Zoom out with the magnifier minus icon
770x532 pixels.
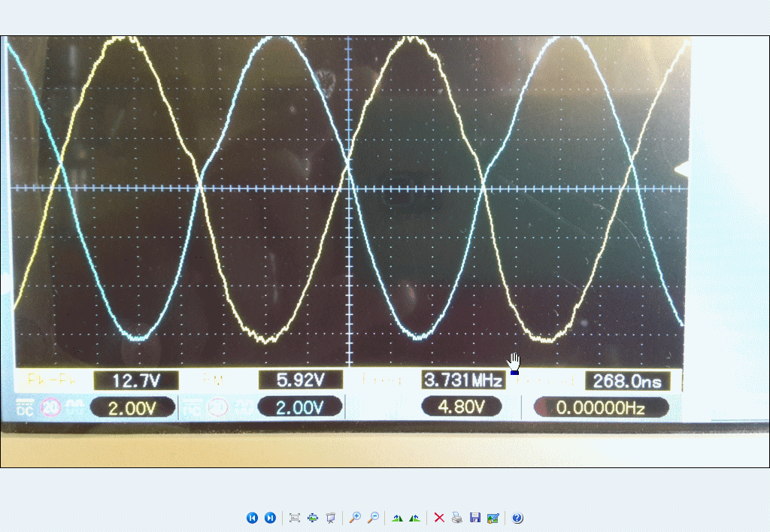[x=373, y=518]
